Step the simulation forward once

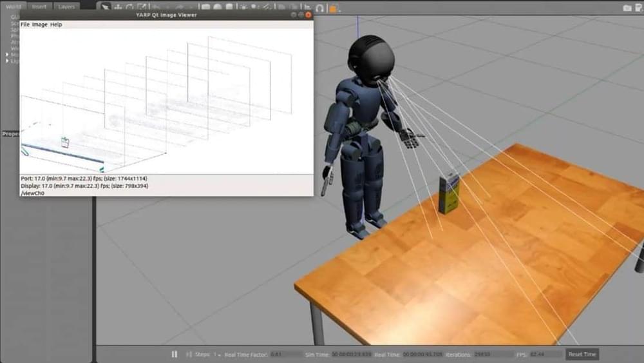(189, 354)
